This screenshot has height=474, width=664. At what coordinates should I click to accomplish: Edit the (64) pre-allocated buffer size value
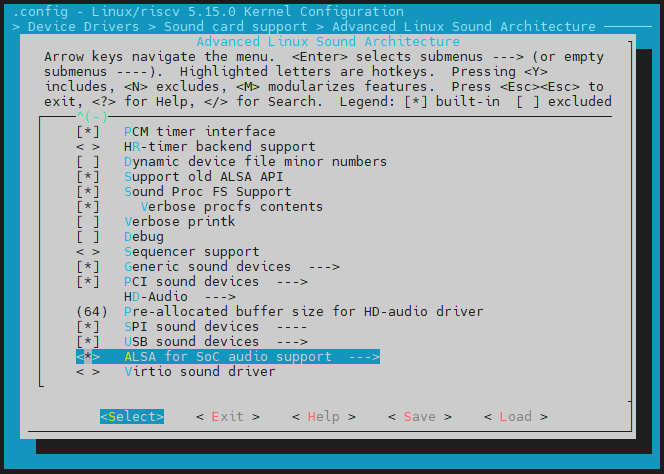92,312
